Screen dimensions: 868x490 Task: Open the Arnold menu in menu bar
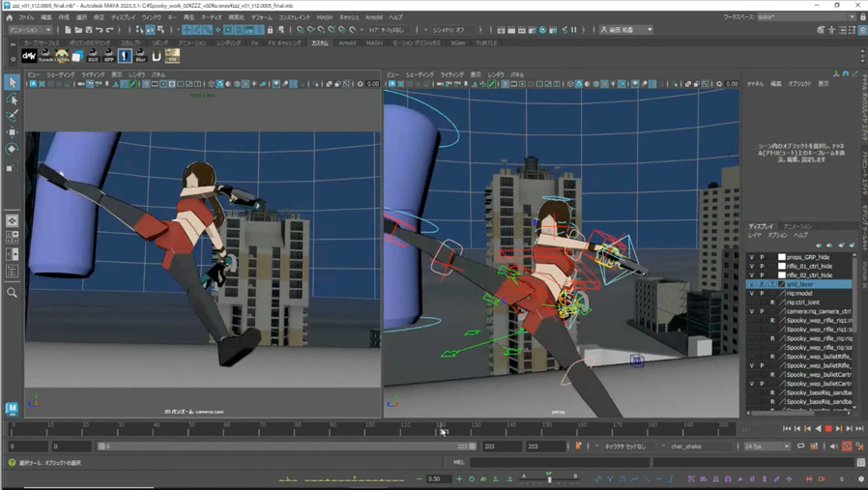pos(374,17)
